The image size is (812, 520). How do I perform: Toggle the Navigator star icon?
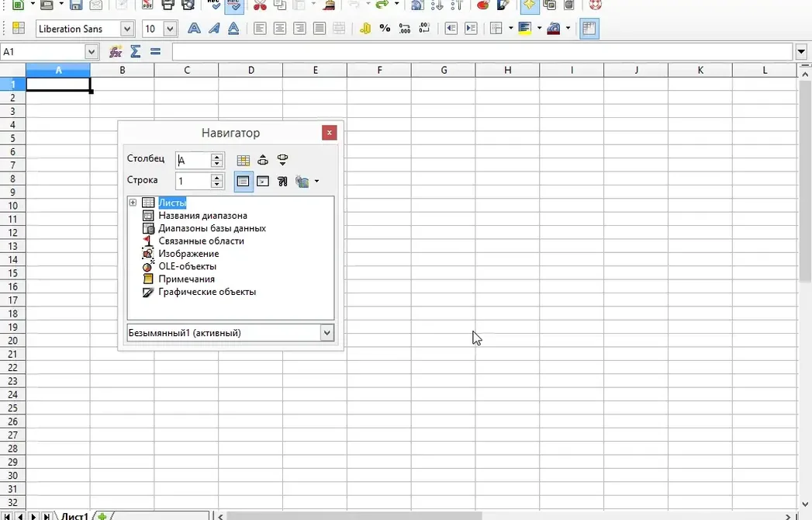click(x=529, y=5)
